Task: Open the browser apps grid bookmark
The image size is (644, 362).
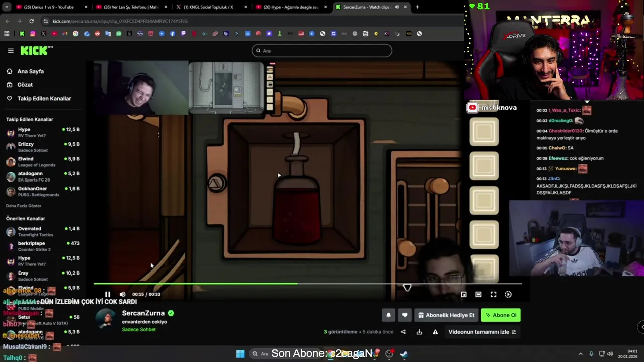Action: [7, 34]
